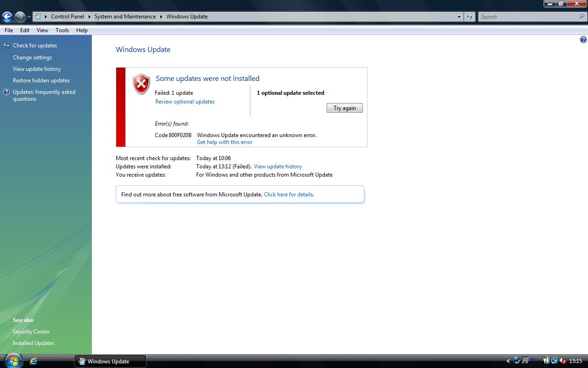588x368 pixels.
Task: Click View update history next to Failed
Action: point(278,167)
